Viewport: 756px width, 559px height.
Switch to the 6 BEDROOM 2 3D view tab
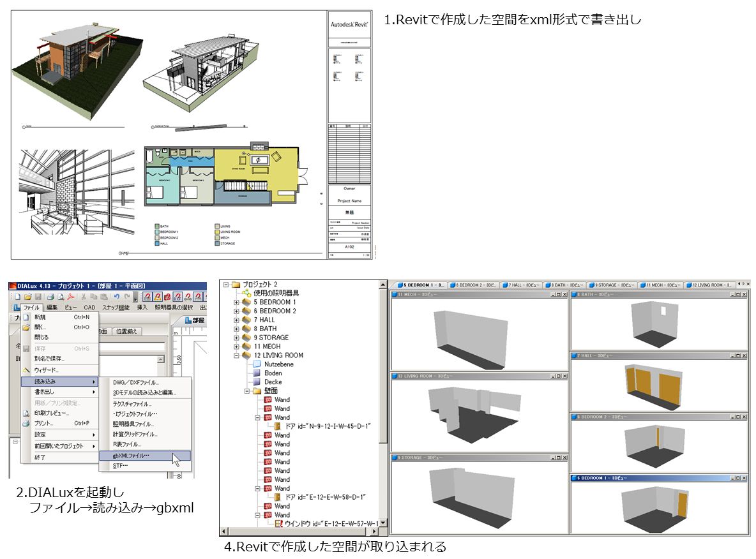pyautogui.click(x=473, y=285)
